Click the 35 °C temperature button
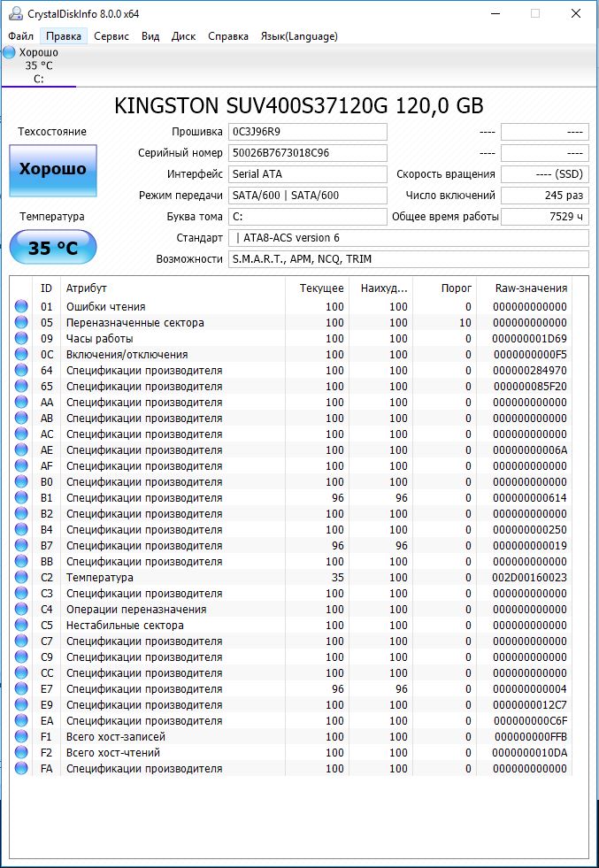The height and width of the screenshot is (868, 599). pos(53,248)
